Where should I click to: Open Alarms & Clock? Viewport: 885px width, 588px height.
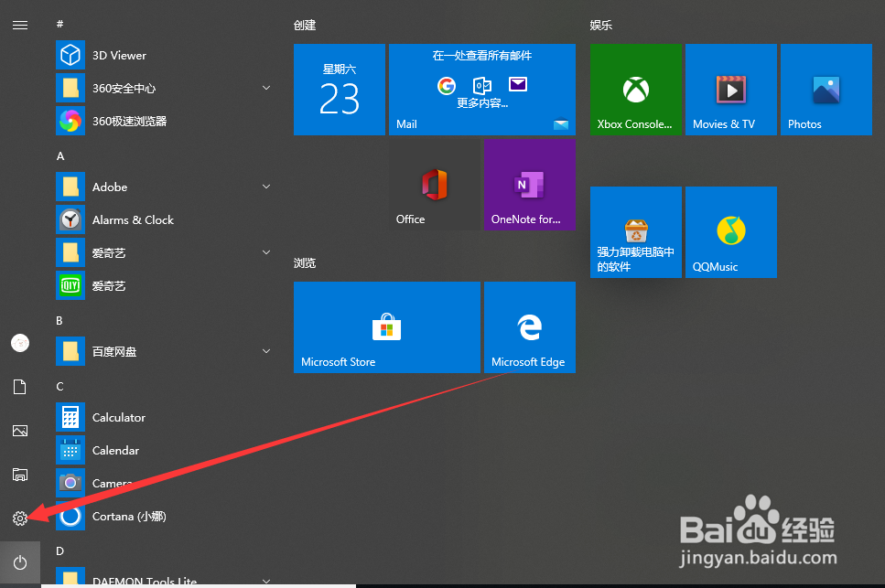pyautogui.click(x=131, y=219)
